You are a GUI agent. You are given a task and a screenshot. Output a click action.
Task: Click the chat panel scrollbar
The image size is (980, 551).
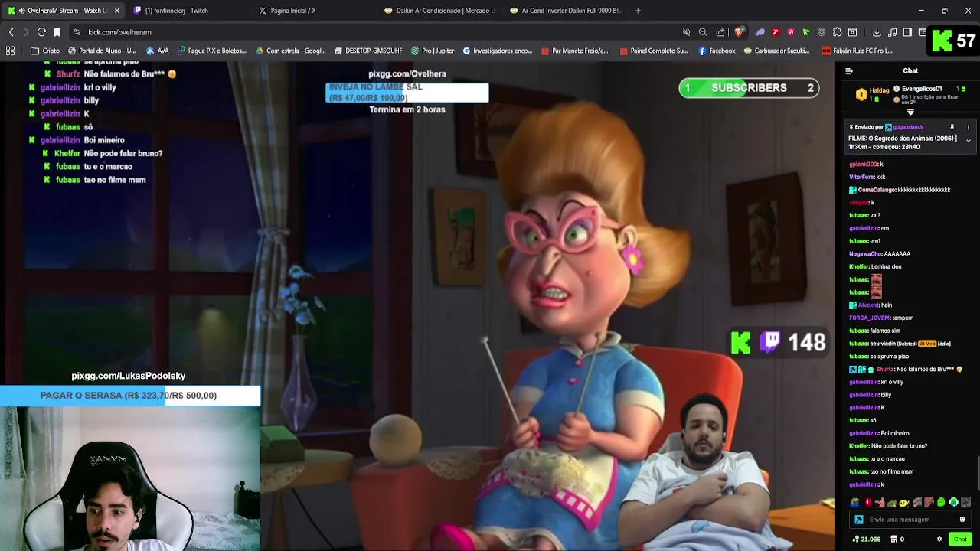[978, 474]
